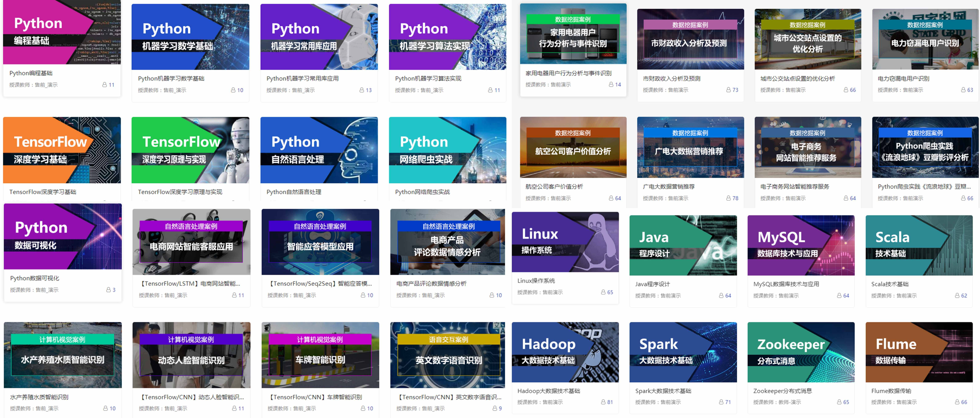Open the Hadoop大数据技术基础 course cover
980x418 pixels.
point(565,352)
